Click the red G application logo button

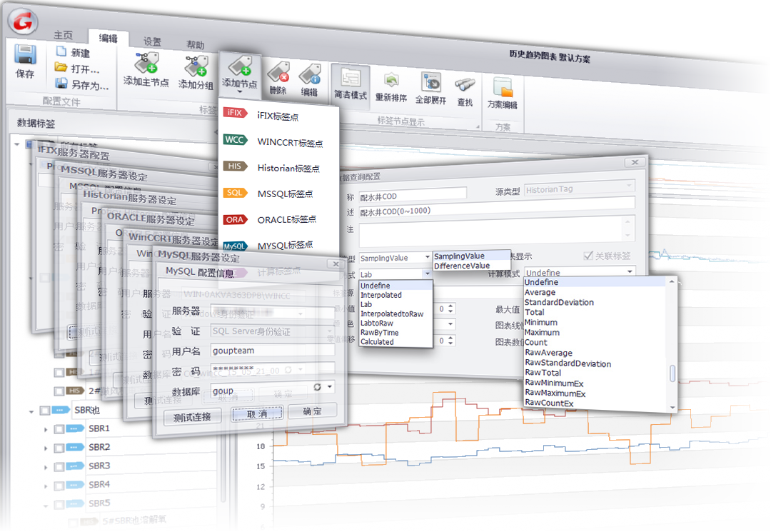point(23,21)
